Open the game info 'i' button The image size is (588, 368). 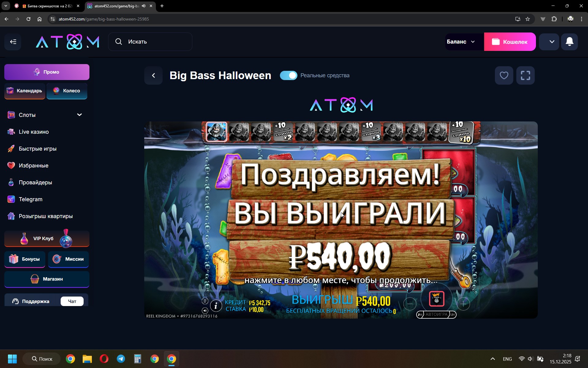coord(216,305)
